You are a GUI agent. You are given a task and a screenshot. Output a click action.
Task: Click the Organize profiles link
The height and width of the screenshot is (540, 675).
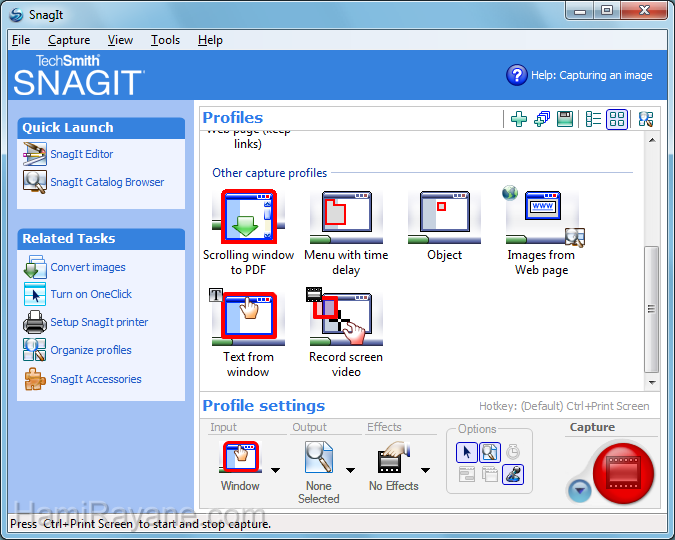tap(91, 350)
